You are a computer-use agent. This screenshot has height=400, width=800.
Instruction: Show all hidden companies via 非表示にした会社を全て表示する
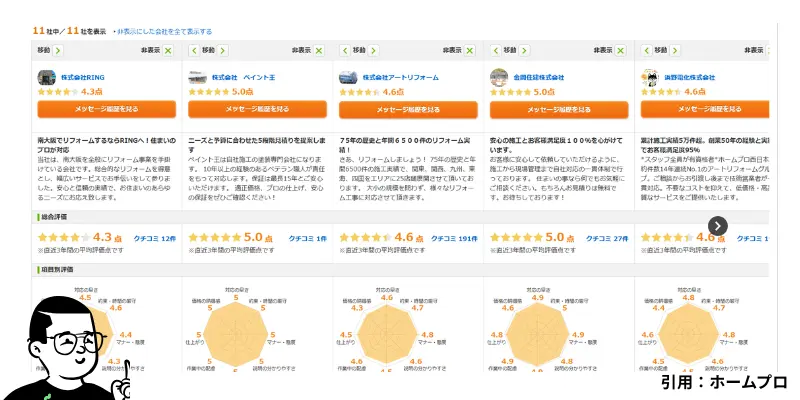(x=164, y=32)
